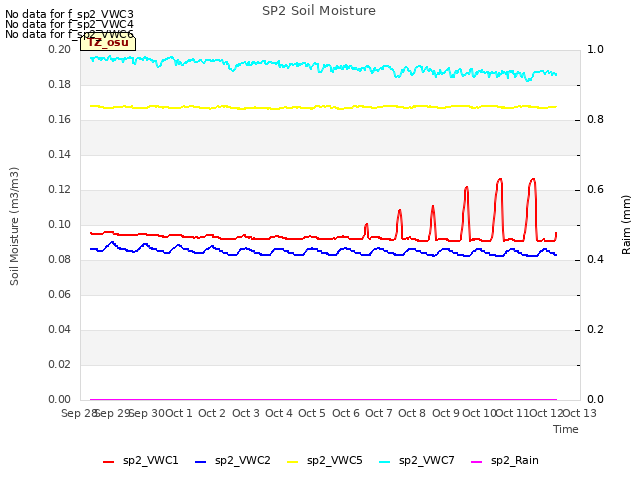Click the Oct 4 x-axis tick label
This screenshot has width=640, height=480.
tap(279, 413)
